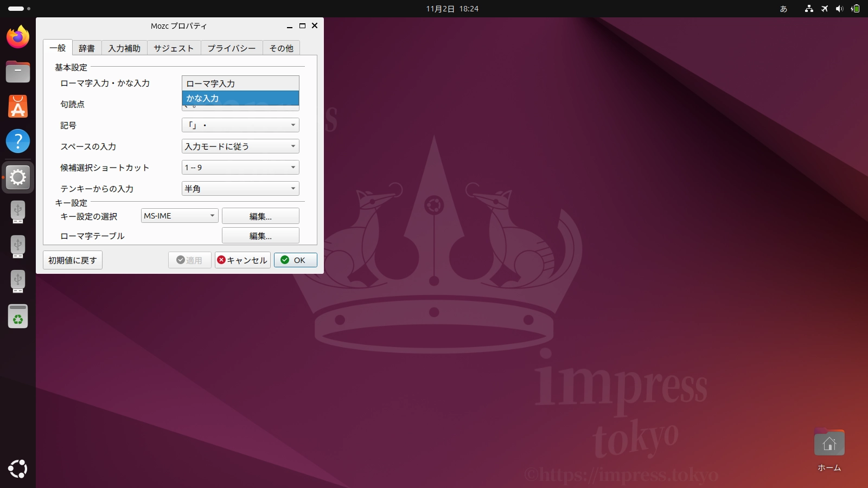Open the Trash icon in the dock

click(x=18, y=316)
